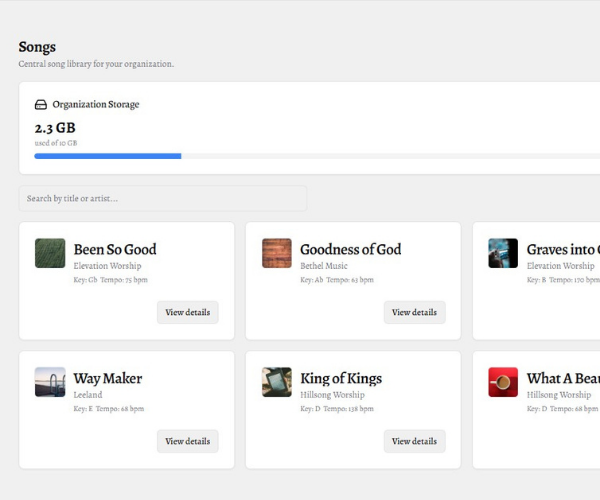Focus the Search by title or artist field
The width and height of the screenshot is (600, 500).
[163, 199]
